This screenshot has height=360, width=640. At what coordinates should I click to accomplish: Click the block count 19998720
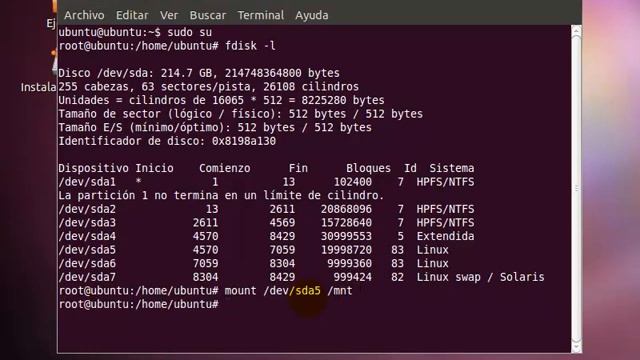pos(346,250)
